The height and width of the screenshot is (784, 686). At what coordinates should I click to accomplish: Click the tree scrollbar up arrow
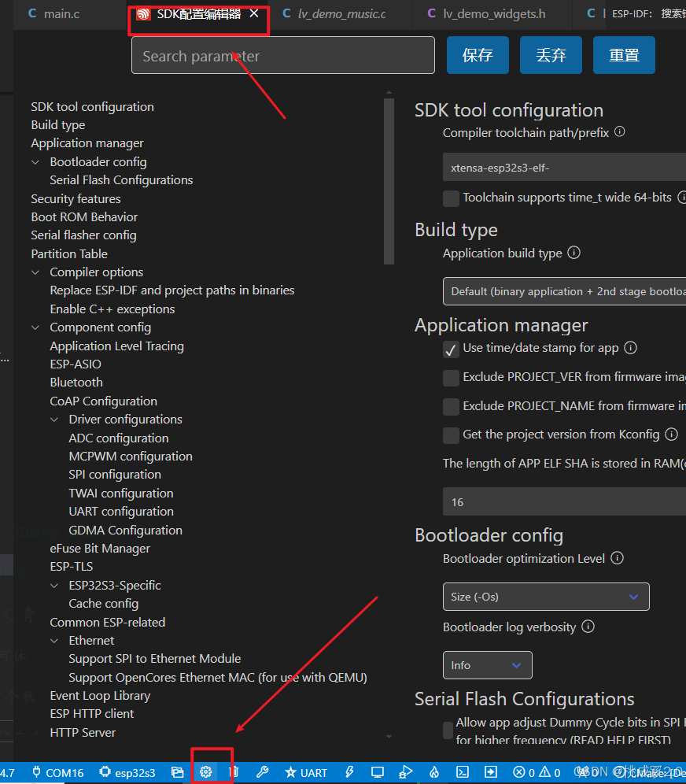(x=389, y=93)
